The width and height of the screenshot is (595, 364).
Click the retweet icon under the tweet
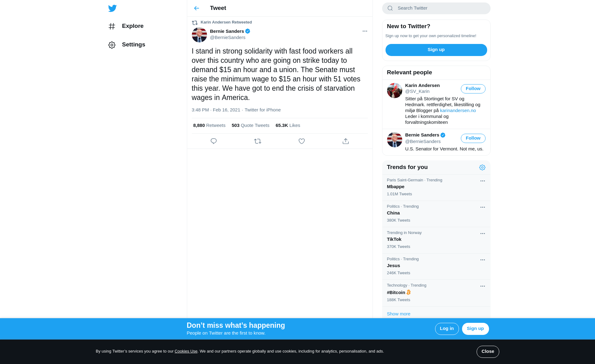258,141
